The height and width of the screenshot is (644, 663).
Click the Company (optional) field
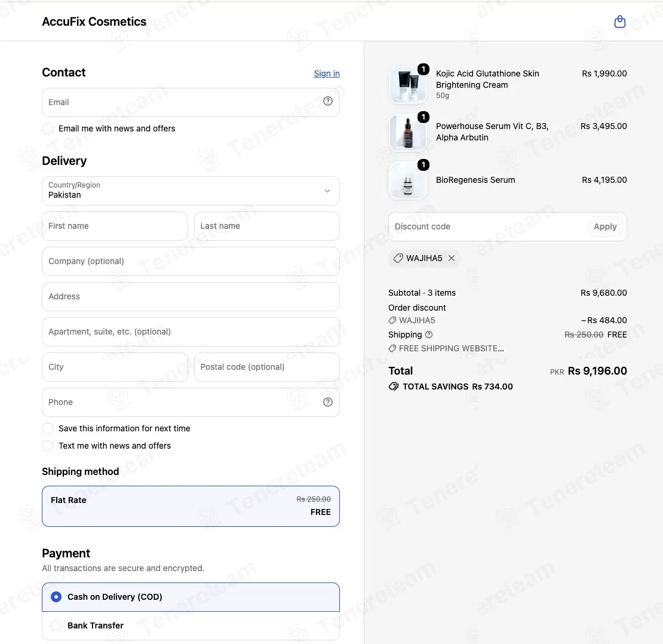click(191, 261)
